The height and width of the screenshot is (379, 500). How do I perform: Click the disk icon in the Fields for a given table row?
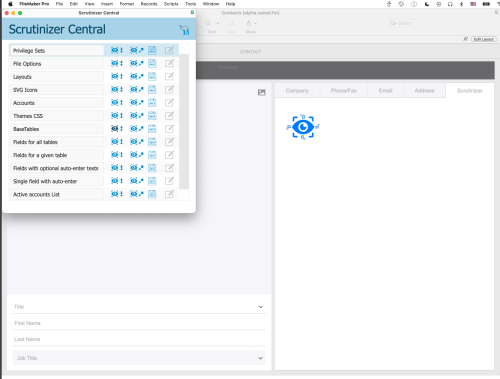(152, 155)
